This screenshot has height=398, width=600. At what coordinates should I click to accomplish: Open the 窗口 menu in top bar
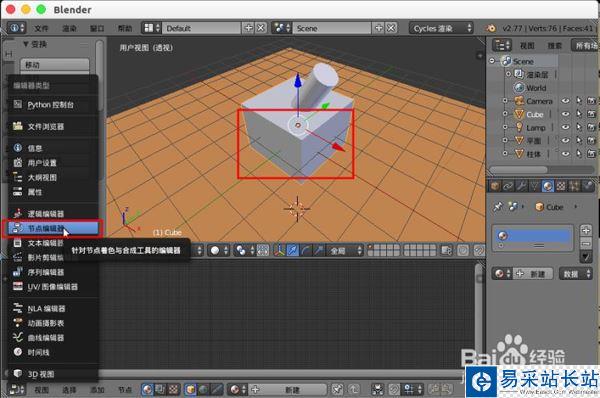[97, 28]
